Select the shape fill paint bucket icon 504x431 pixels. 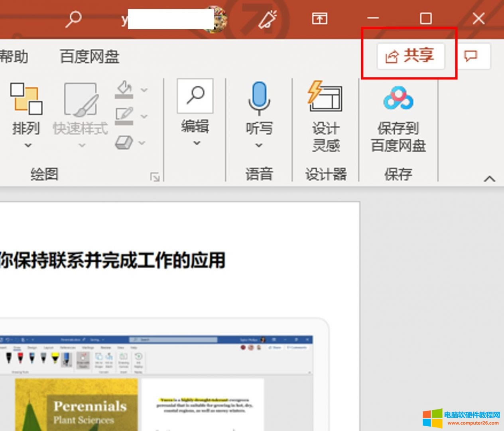(x=124, y=89)
